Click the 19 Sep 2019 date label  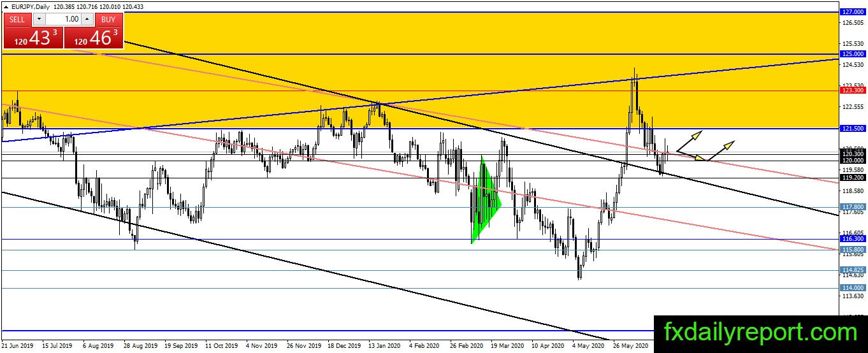pyautogui.click(x=180, y=347)
